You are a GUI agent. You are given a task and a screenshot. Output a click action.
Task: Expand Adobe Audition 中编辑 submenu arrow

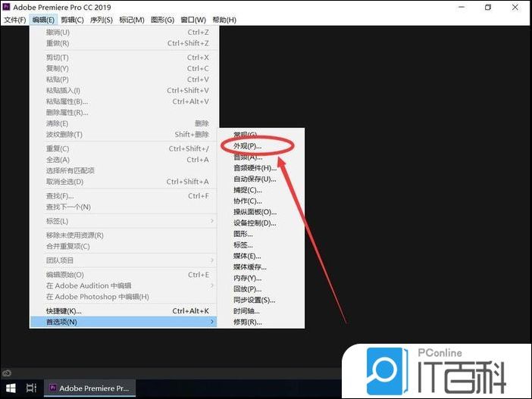[x=212, y=285]
